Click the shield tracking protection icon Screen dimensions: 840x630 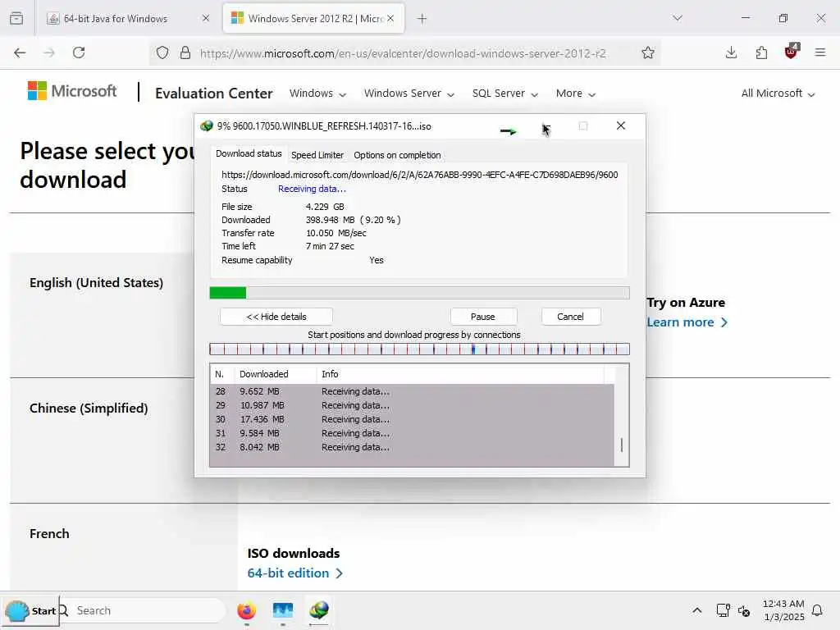point(162,52)
